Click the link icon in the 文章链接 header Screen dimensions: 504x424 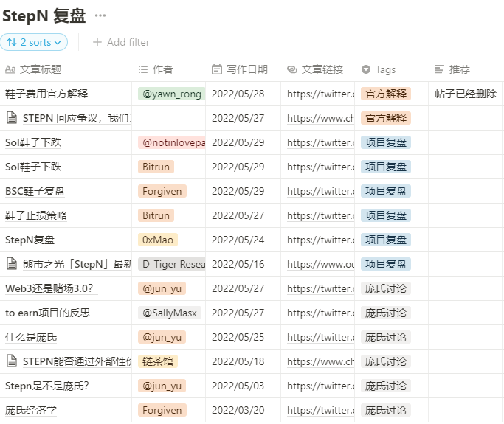click(292, 69)
